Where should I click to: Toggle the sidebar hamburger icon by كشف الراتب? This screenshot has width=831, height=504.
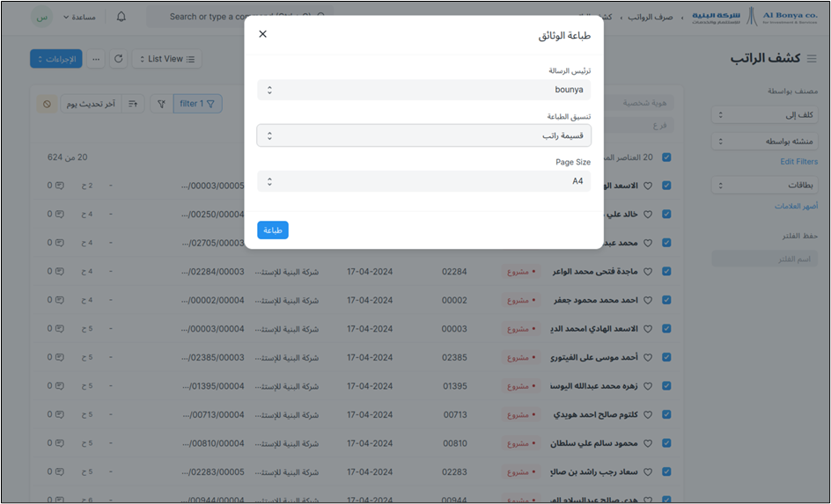coord(812,59)
